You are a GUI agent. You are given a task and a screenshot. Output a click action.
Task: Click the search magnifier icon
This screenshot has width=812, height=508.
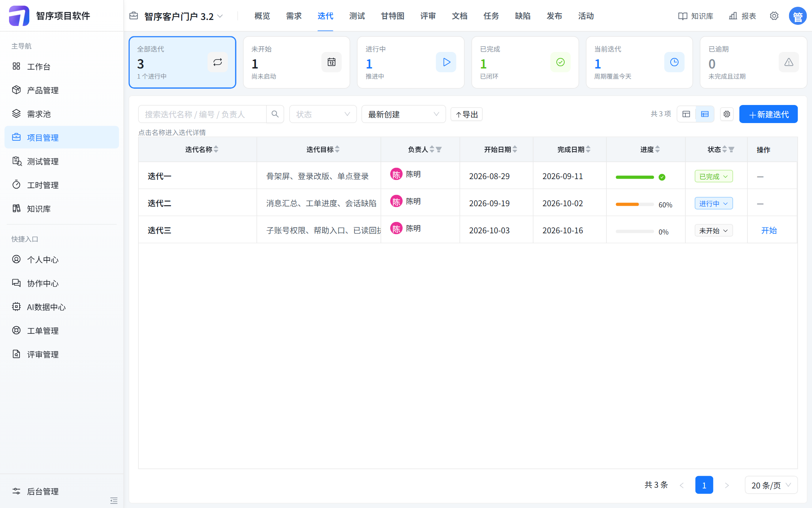[x=275, y=114]
